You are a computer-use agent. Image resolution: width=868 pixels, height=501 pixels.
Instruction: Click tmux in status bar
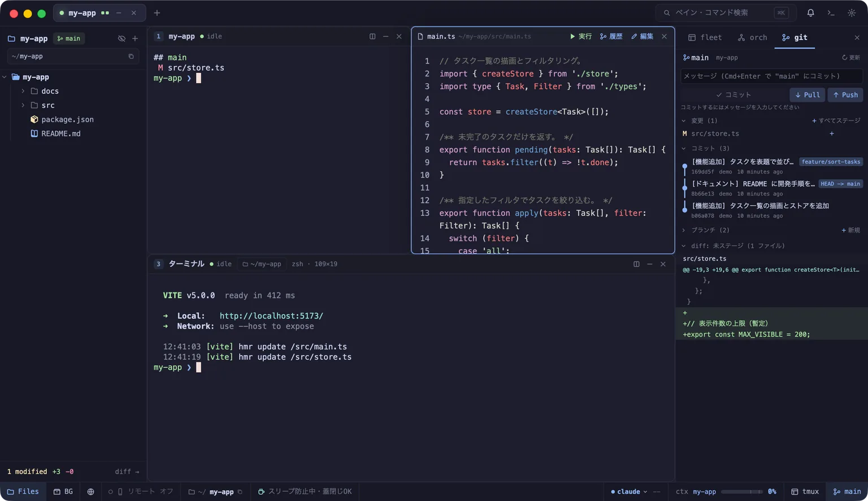[805, 492]
